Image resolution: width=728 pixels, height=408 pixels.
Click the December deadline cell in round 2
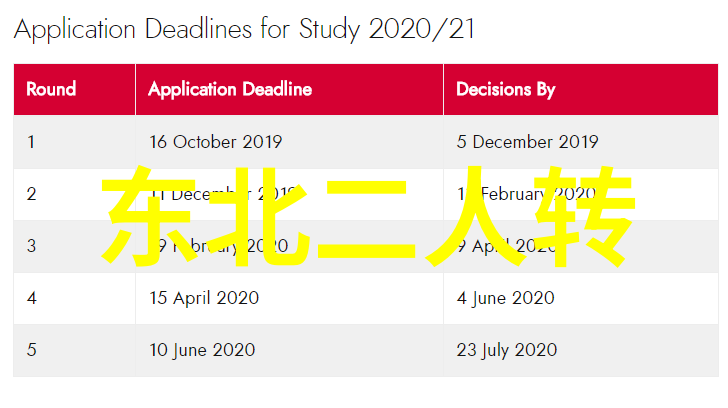pos(289,194)
